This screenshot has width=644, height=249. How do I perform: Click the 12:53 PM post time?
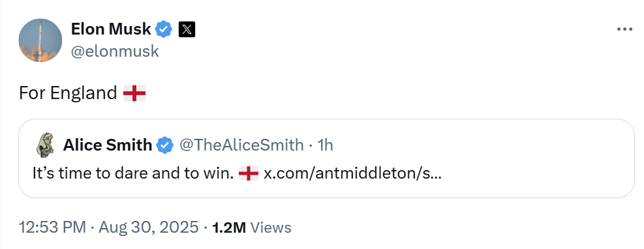pyautogui.click(x=53, y=227)
